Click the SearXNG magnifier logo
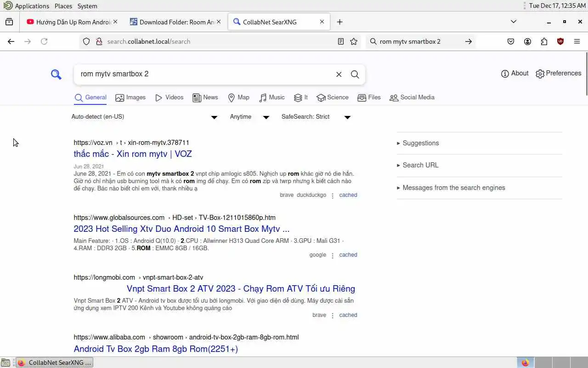Viewport: 588px width, 368px height. [x=56, y=74]
